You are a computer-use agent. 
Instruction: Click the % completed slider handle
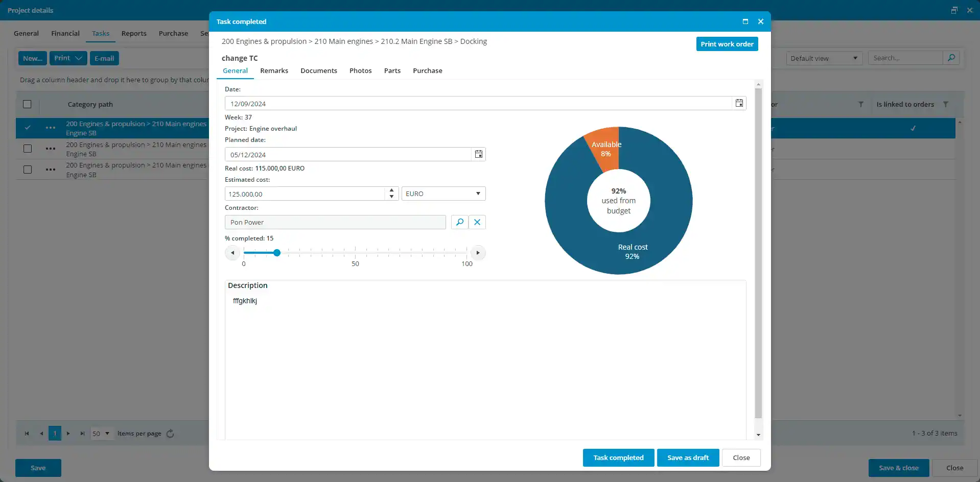pyautogui.click(x=277, y=253)
